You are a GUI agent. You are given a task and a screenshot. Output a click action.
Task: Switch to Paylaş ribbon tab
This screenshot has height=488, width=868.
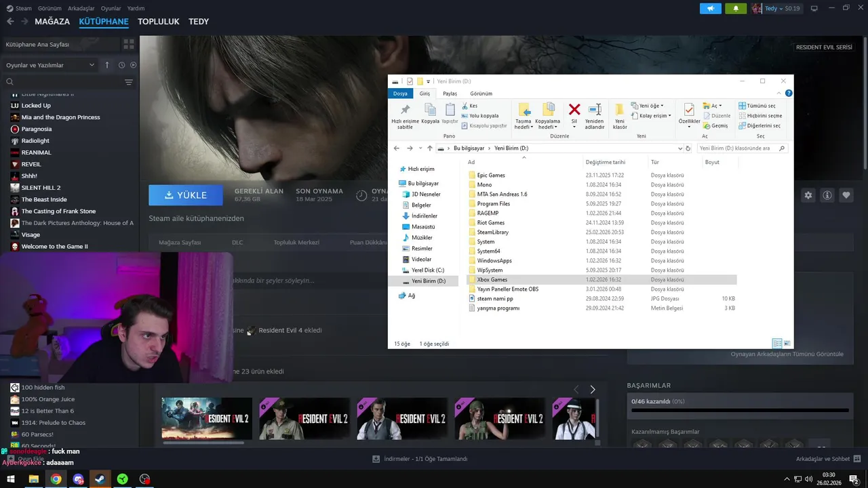(x=450, y=94)
